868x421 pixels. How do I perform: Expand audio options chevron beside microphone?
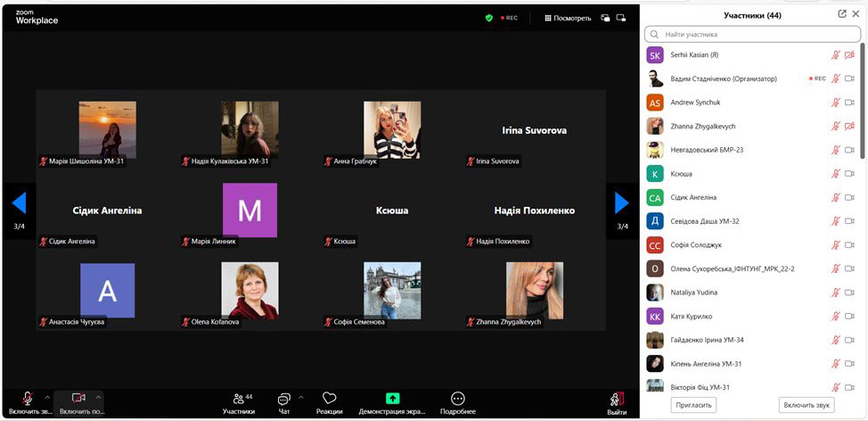47,397
